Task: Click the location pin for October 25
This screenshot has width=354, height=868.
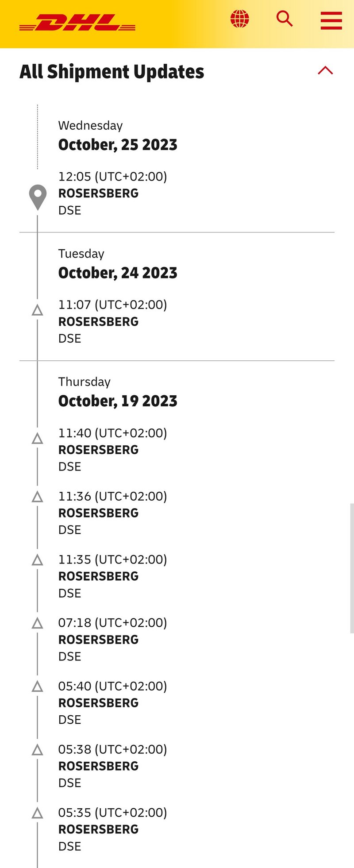Action: (x=38, y=197)
